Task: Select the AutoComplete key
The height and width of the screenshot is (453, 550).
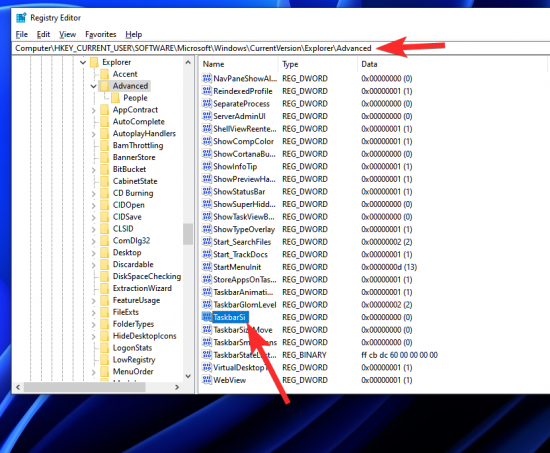Action: (139, 122)
